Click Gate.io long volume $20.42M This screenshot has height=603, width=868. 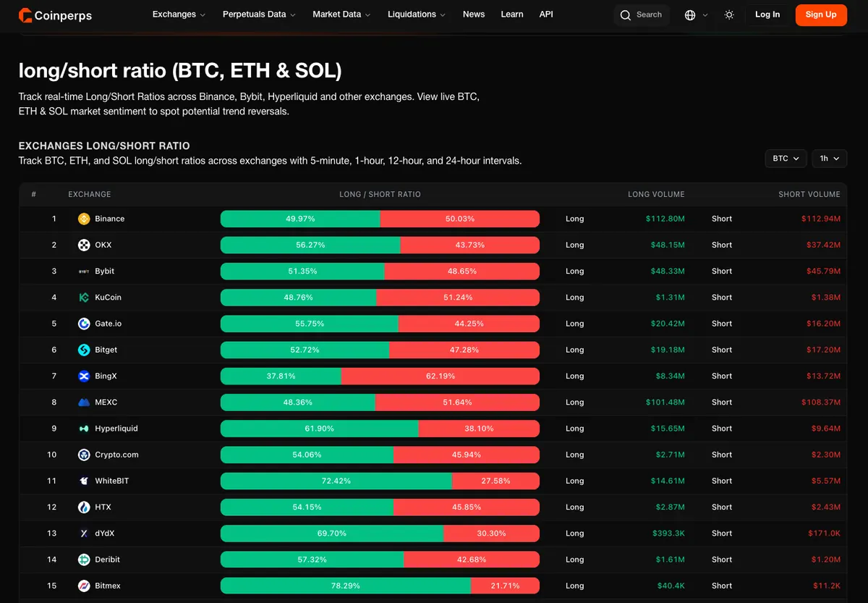[668, 324]
